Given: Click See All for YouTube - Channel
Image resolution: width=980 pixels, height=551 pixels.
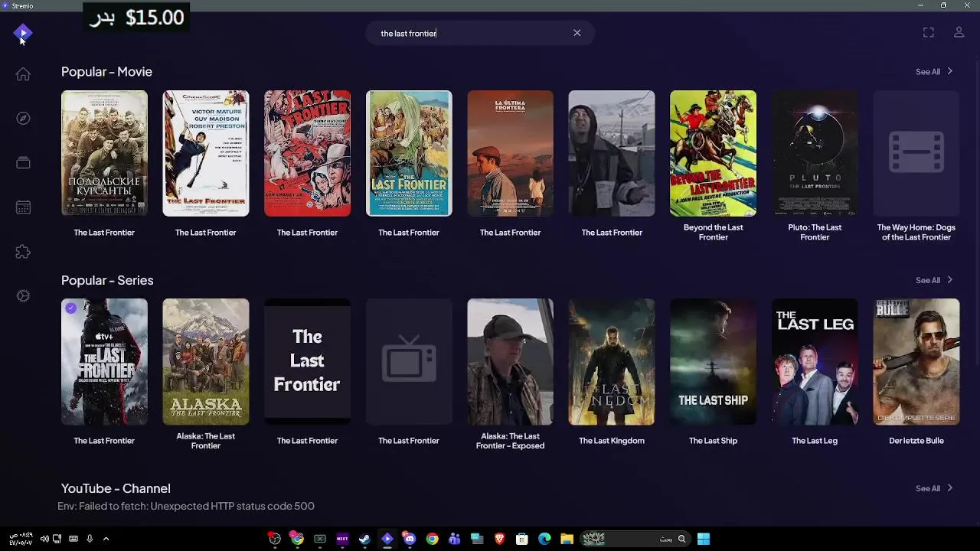Looking at the screenshot, I should [928, 488].
